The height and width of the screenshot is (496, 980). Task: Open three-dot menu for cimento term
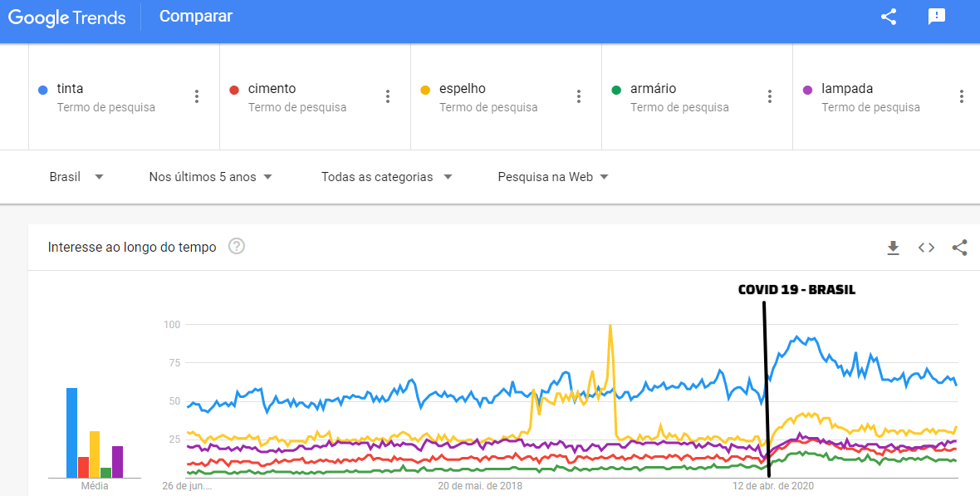point(388,96)
